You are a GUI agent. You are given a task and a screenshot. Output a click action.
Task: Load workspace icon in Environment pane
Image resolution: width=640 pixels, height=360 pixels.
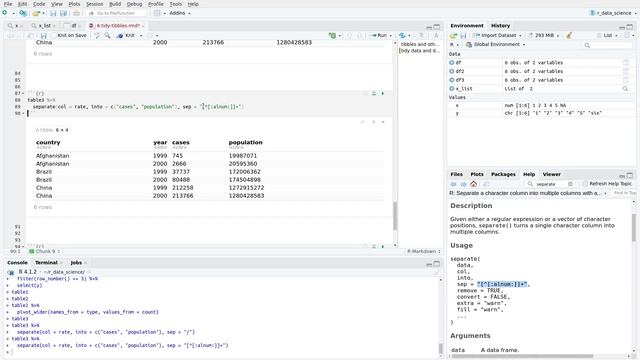pos(453,36)
